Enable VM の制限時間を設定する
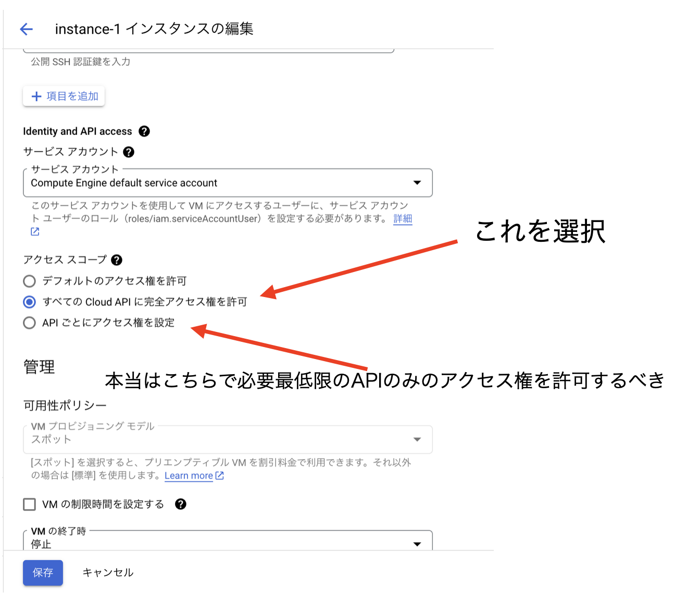 click(29, 504)
